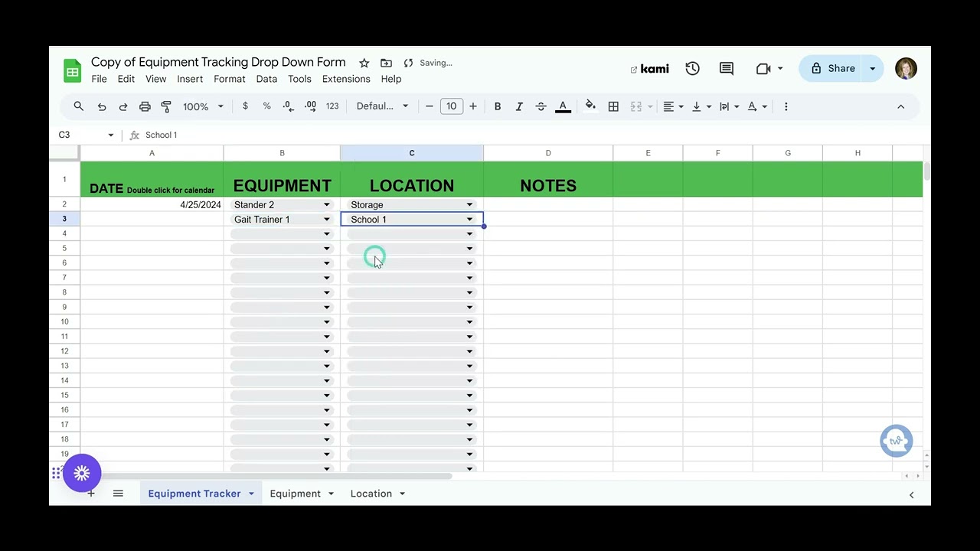Select the 4/25/2024 date cell
Image resolution: width=980 pixels, height=551 pixels.
coord(152,205)
